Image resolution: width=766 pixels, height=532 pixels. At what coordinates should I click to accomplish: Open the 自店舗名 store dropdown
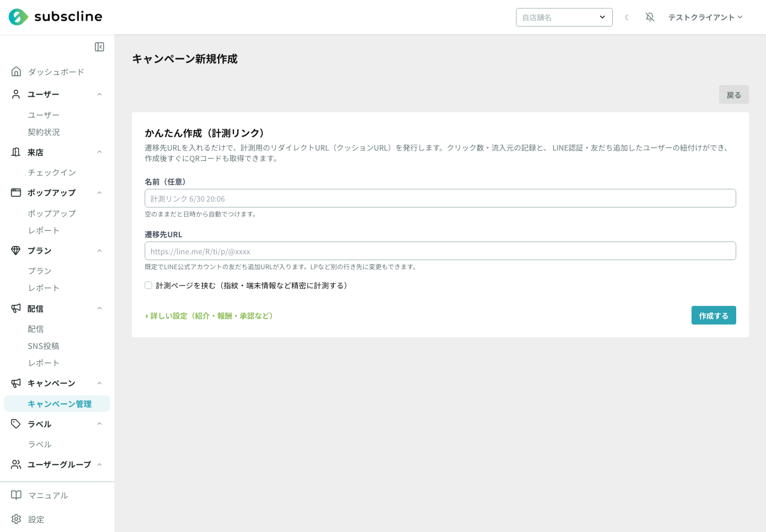point(564,17)
